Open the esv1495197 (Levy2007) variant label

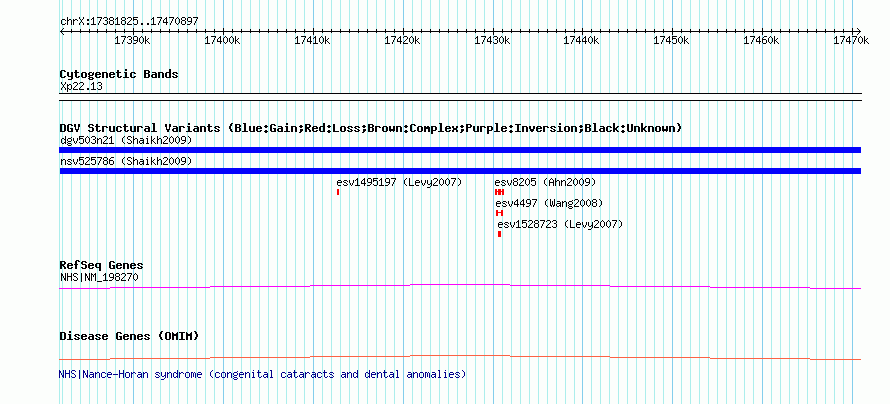pos(399,182)
